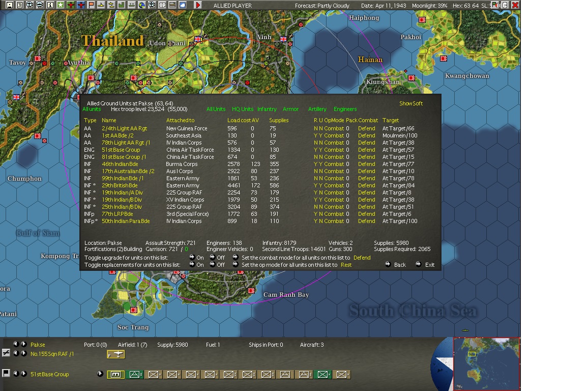Viewport: 588px width, 391px height.
Task: Click 'Defend' value to change list combat mode
Action: coord(362,258)
